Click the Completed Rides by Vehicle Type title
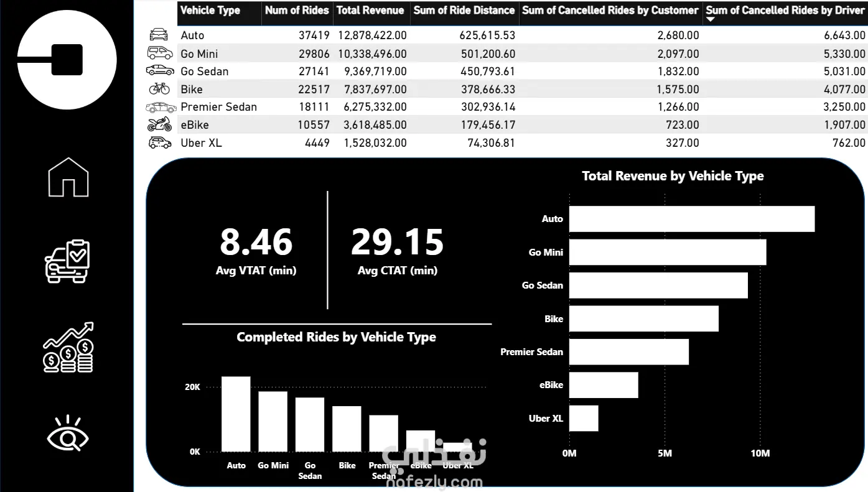 336,337
